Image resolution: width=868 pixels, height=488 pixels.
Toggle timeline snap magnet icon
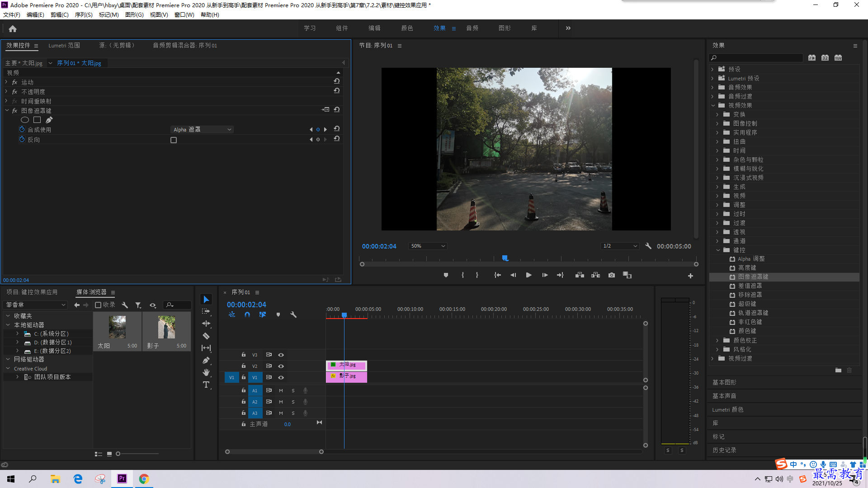click(x=247, y=314)
